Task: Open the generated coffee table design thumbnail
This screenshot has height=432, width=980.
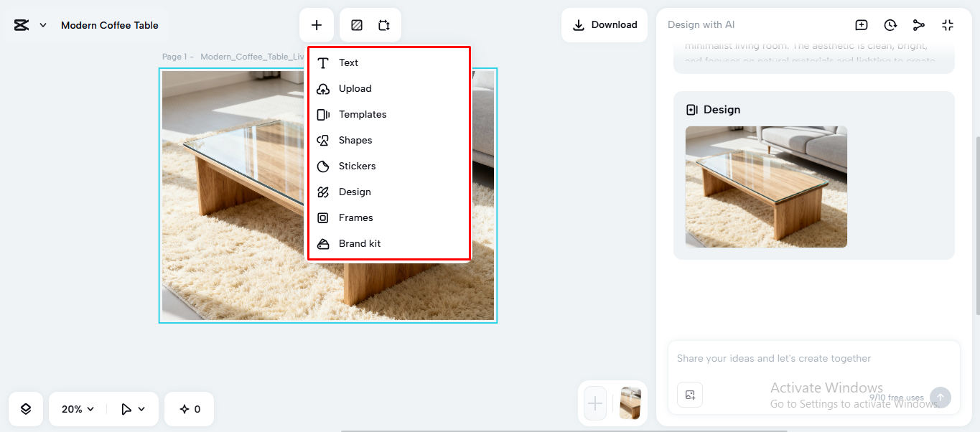Action: pos(766,187)
